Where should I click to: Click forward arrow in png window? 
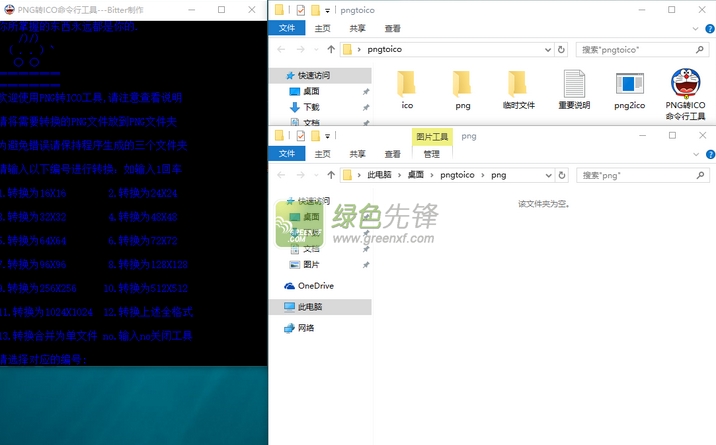300,175
